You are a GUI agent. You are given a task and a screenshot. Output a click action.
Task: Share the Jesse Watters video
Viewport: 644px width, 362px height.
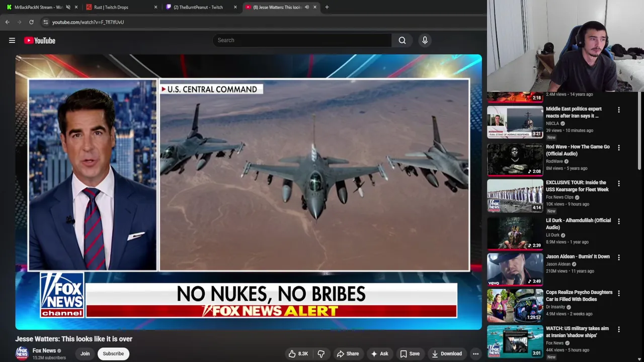(x=348, y=354)
